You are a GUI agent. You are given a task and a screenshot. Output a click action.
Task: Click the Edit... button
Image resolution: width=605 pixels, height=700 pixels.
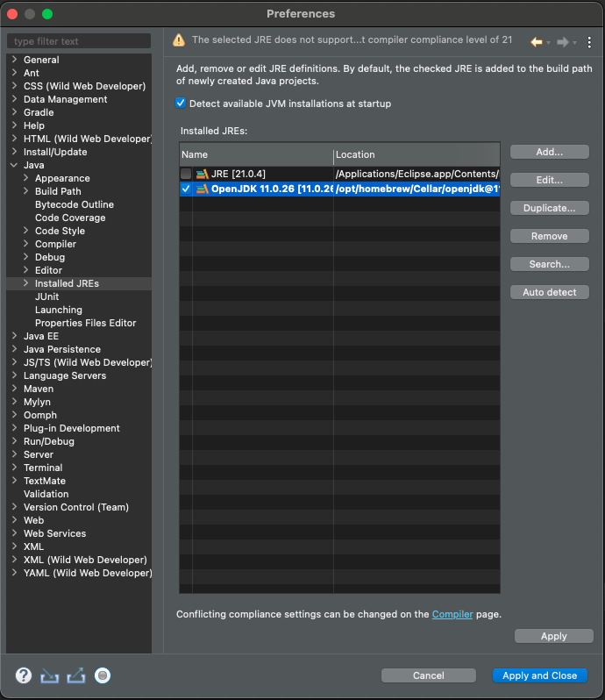pyautogui.click(x=549, y=180)
